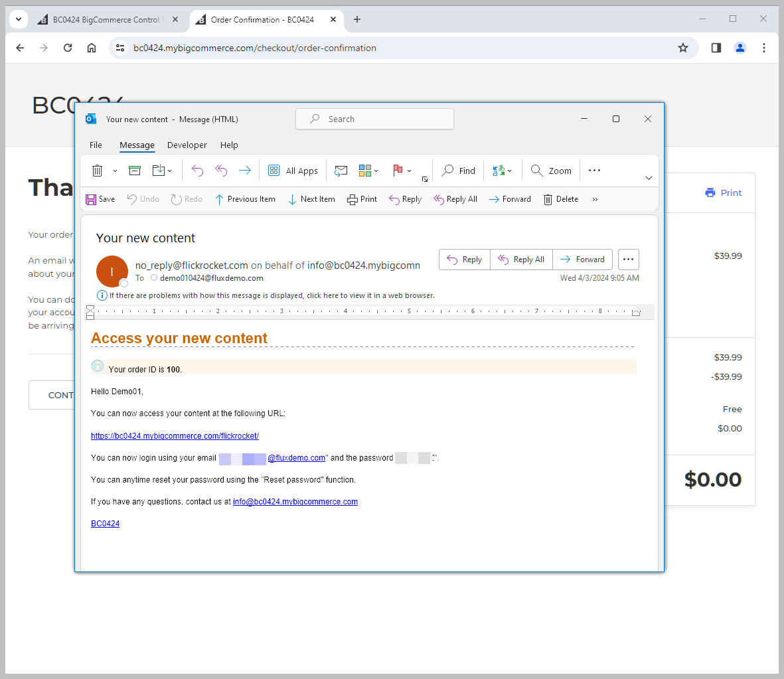Go to Next Item in the quick toolbar
The width and height of the screenshot is (784, 679).
[311, 199]
